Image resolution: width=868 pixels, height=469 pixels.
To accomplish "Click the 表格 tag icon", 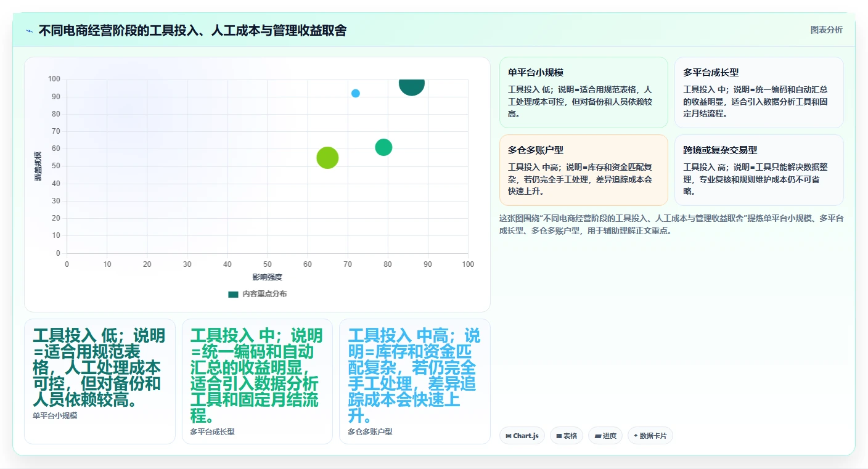I will pyautogui.click(x=559, y=436).
